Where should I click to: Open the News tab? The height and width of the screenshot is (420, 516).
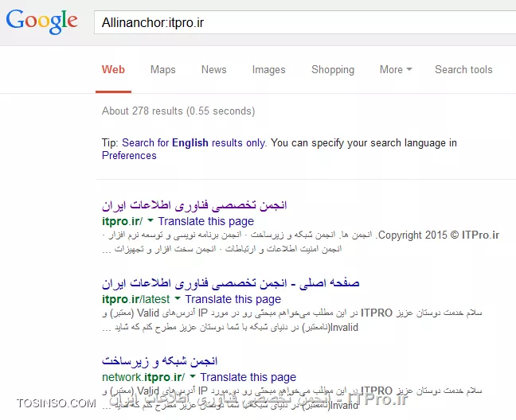[x=214, y=70]
